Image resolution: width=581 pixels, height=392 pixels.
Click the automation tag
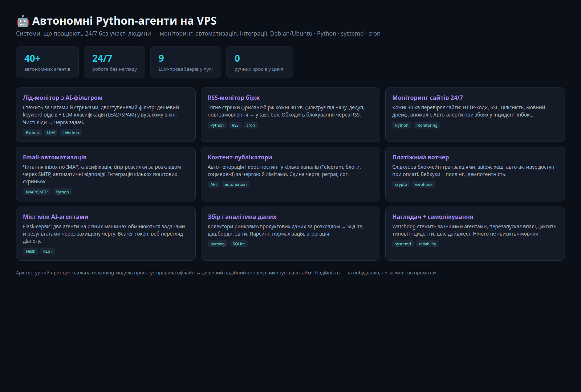coord(236,184)
